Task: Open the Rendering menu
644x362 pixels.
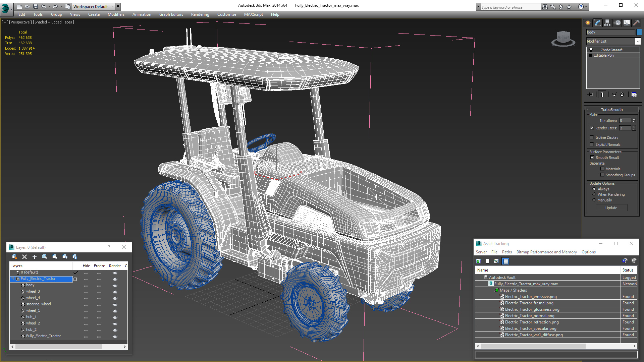Action: coord(200,14)
